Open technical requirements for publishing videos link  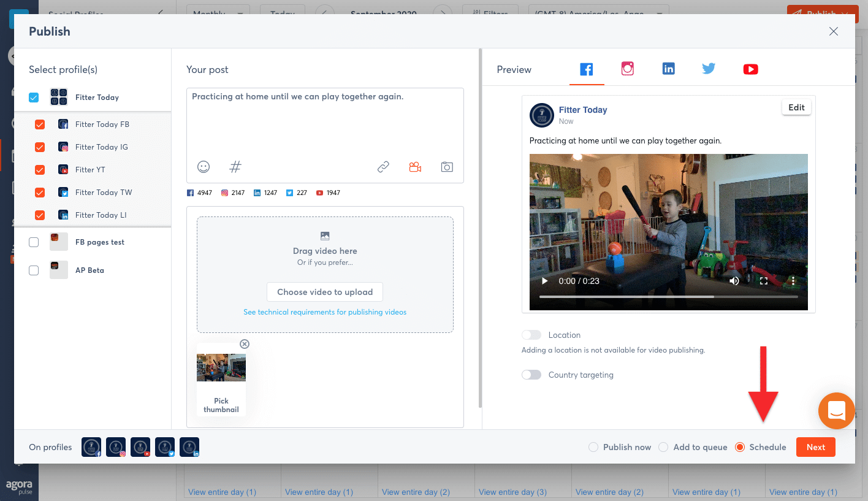(325, 312)
